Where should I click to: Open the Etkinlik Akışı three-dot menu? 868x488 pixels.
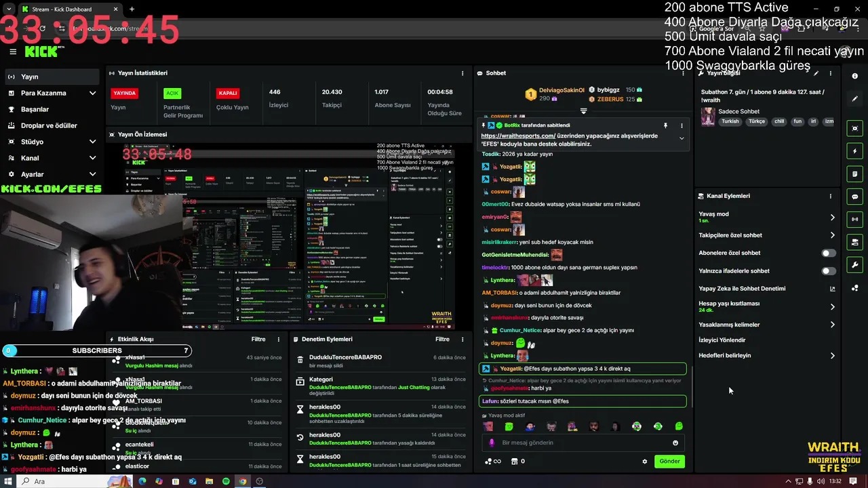tap(278, 340)
